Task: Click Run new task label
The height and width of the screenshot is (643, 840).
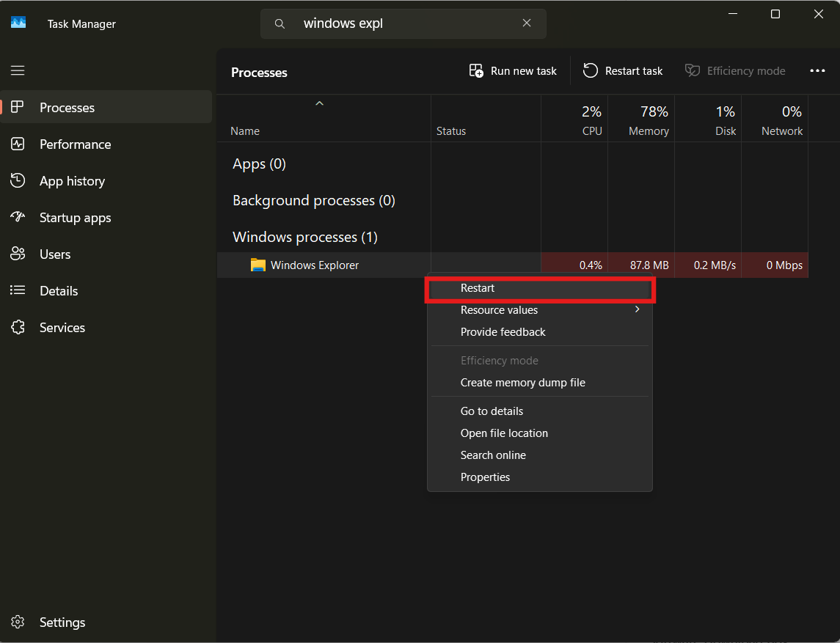Action: [523, 70]
